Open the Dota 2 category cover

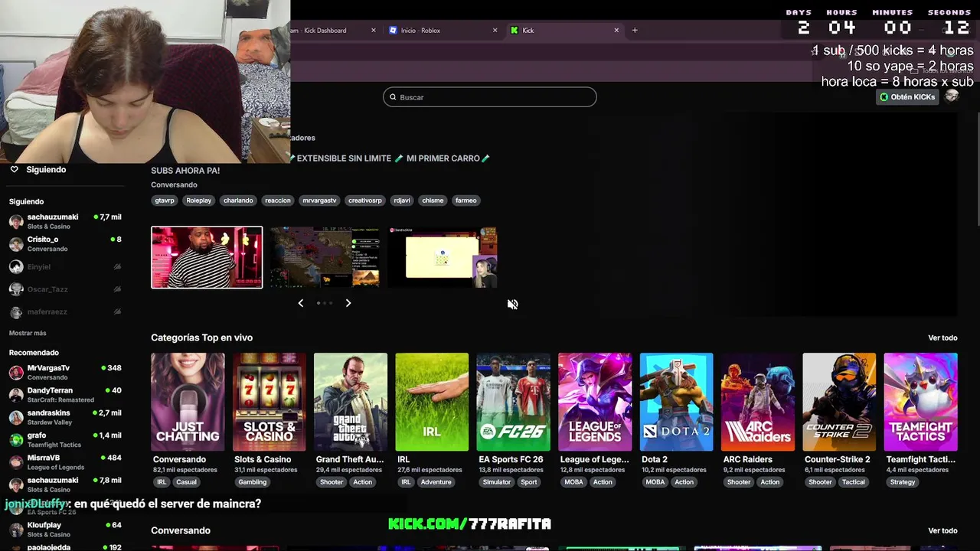676,402
